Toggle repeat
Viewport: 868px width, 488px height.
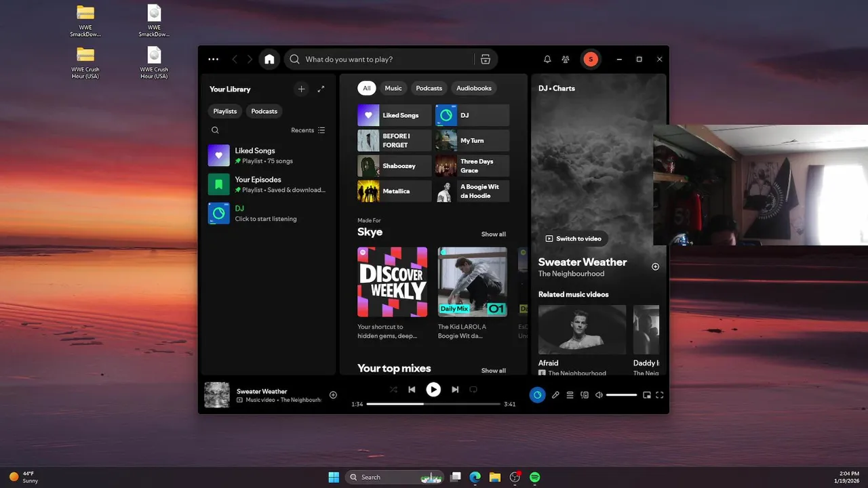473,390
